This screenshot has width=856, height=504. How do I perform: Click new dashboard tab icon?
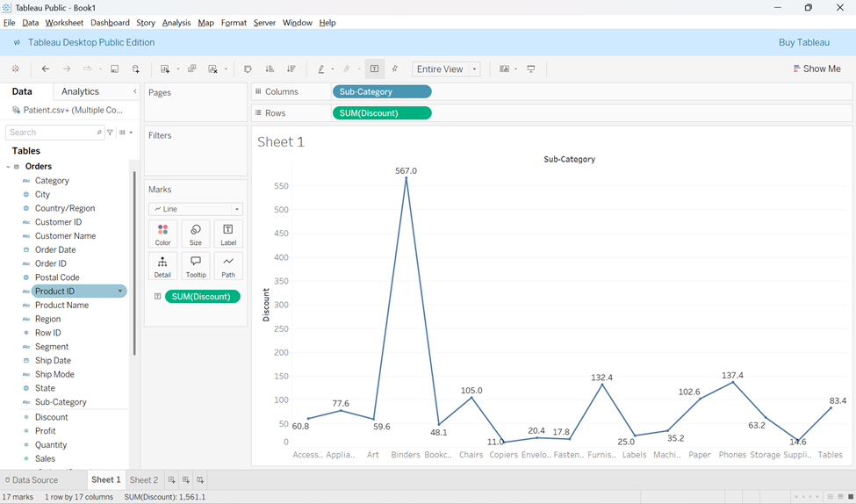(186, 480)
